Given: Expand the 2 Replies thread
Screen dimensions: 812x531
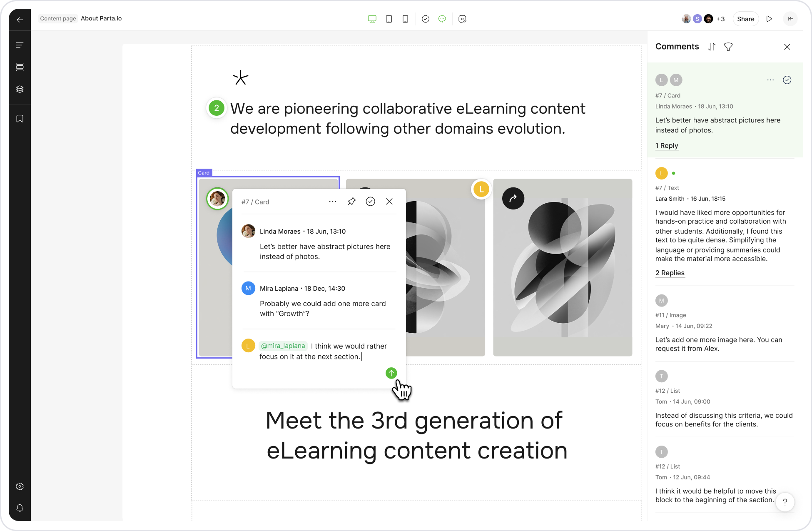Looking at the screenshot, I should click(x=670, y=273).
